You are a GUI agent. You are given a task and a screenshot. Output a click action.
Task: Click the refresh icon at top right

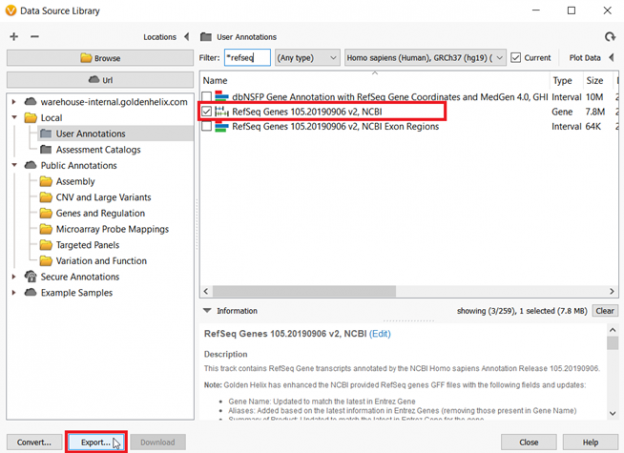tap(610, 36)
